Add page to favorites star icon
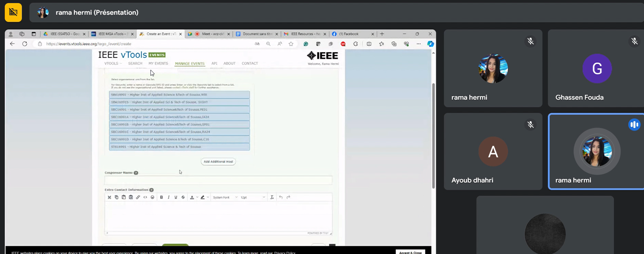 click(291, 44)
